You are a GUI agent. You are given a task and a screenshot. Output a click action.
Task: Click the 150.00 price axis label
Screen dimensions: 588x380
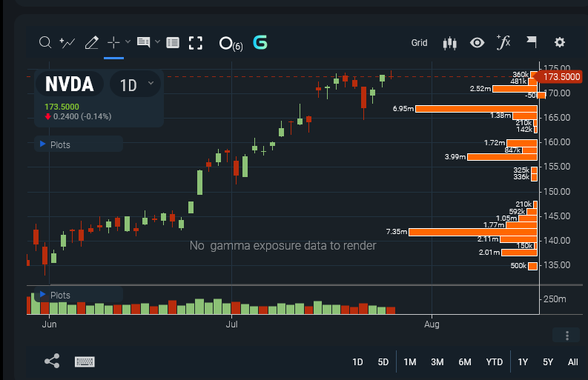click(557, 192)
